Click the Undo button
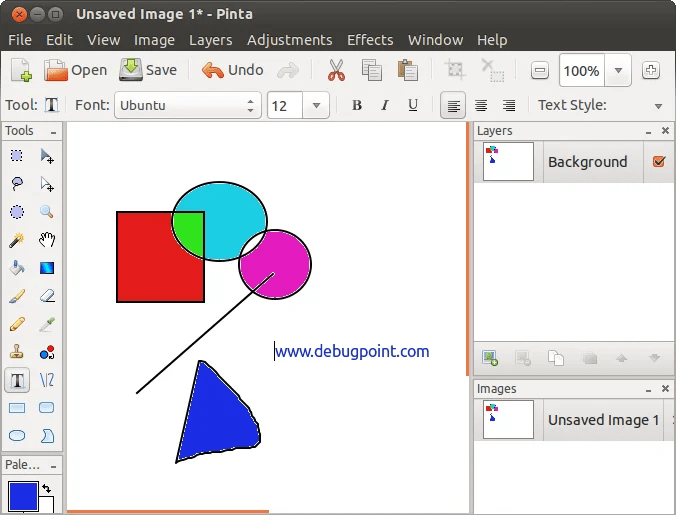Image resolution: width=676 pixels, height=515 pixels. (x=233, y=70)
